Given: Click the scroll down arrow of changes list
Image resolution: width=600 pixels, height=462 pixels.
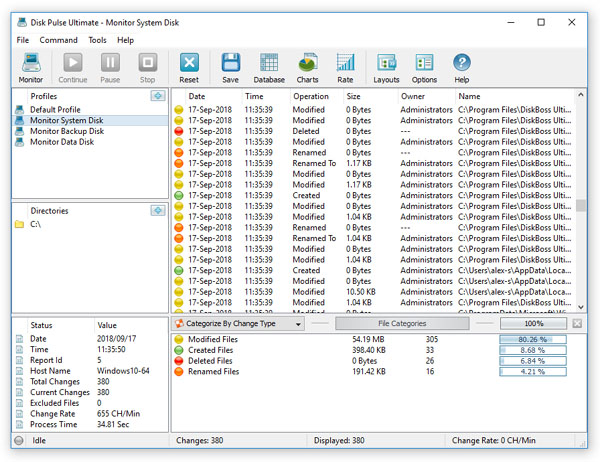Looking at the screenshot, I should (x=581, y=307).
